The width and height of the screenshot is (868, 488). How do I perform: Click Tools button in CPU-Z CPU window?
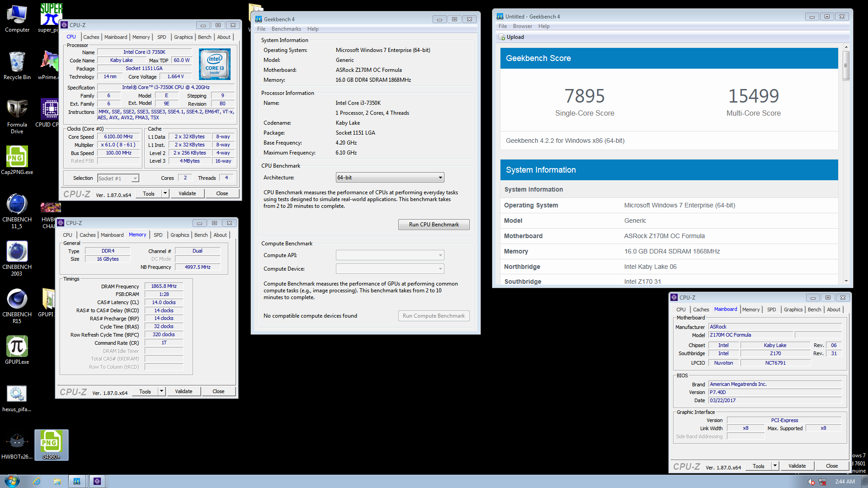tap(148, 193)
